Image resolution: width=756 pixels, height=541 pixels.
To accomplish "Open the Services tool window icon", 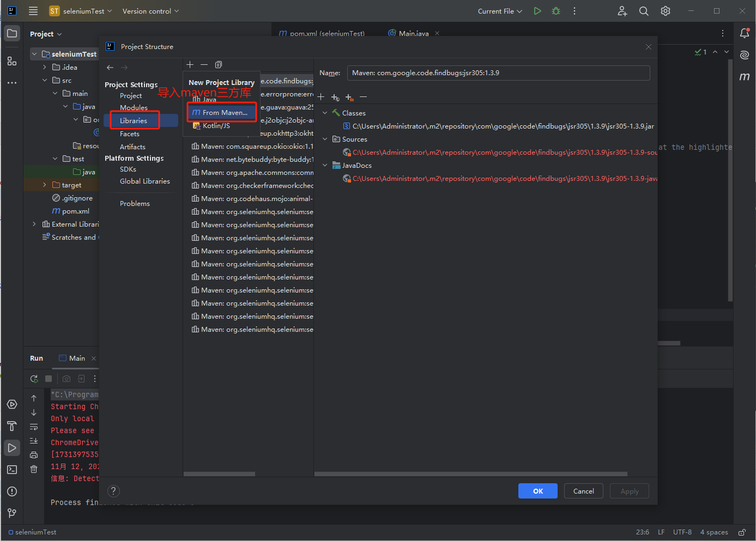I will tap(12, 404).
